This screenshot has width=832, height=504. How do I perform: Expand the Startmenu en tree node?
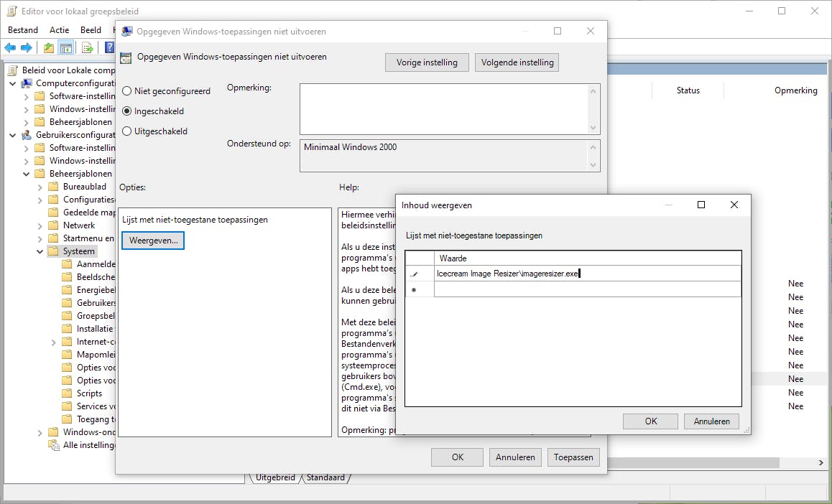(40, 239)
